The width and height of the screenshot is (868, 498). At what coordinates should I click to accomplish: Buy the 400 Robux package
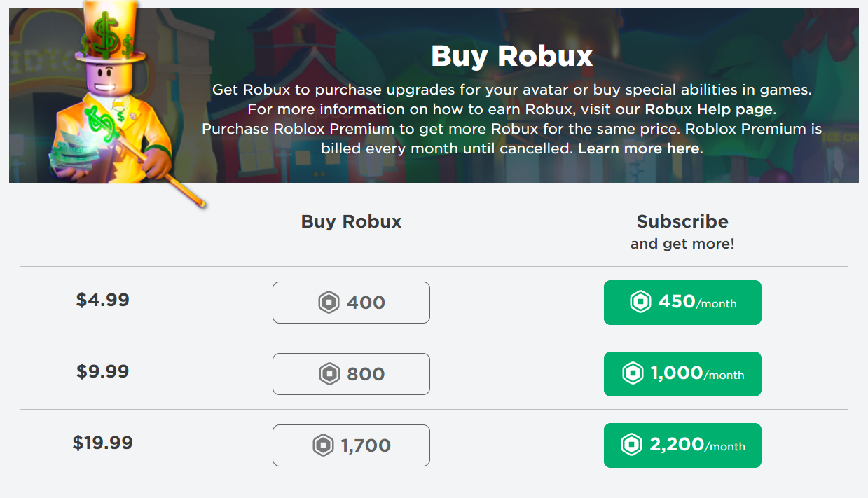(x=351, y=303)
